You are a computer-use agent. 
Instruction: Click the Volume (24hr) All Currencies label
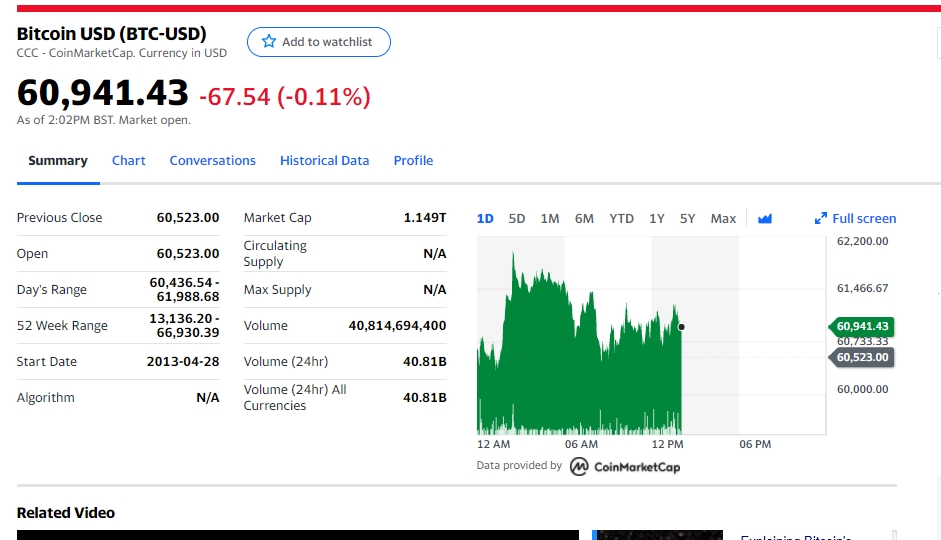tap(295, 397)
